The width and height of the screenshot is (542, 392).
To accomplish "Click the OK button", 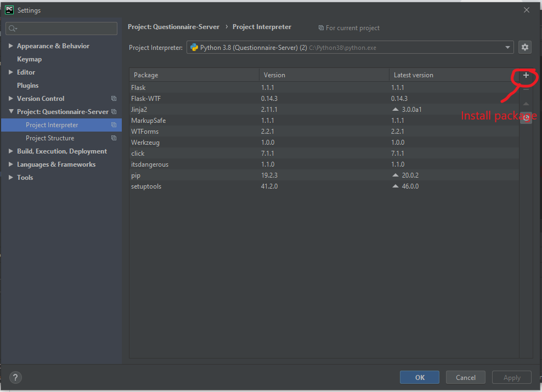I will click(x=420, y=377).
